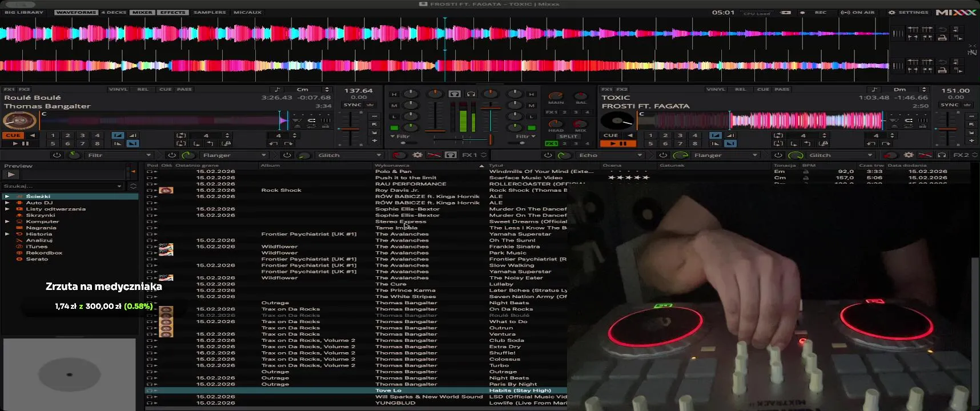Enable Filtr effect power button in FX1
The image size is (980, 411).
(x=57, y=155)
